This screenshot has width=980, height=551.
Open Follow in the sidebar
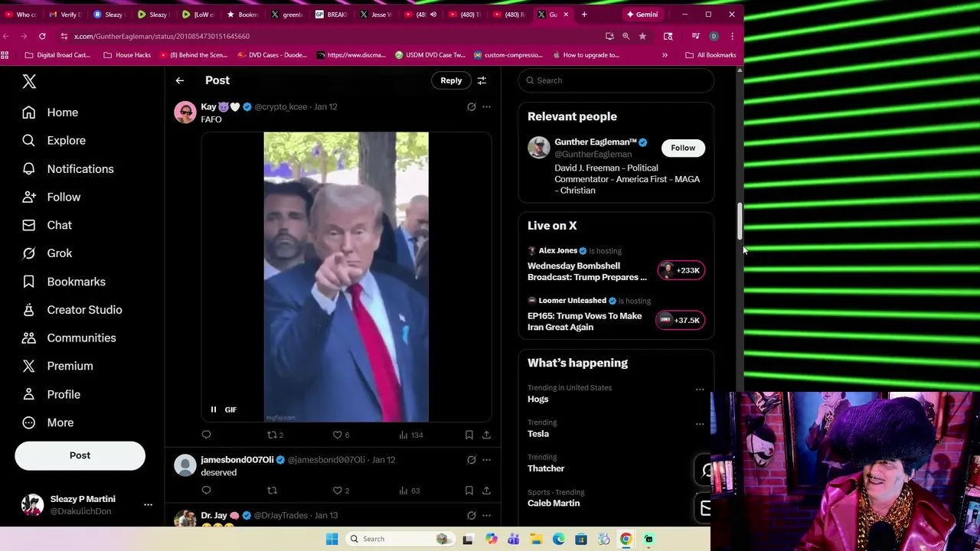(51, 197)
